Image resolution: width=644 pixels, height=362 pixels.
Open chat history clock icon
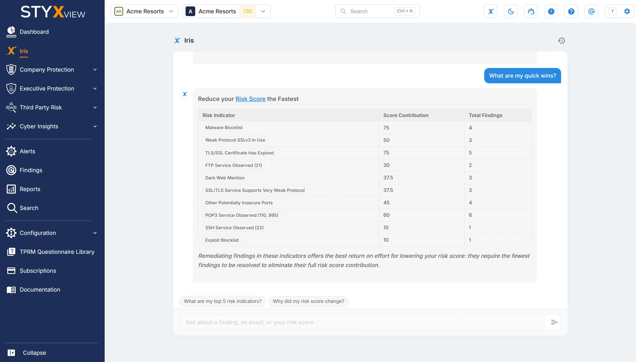pyautogui.click(x=561, y=40)
